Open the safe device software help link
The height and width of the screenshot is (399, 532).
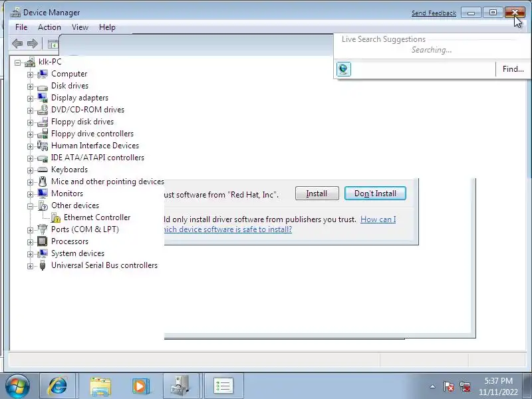[x=227, y=229]
